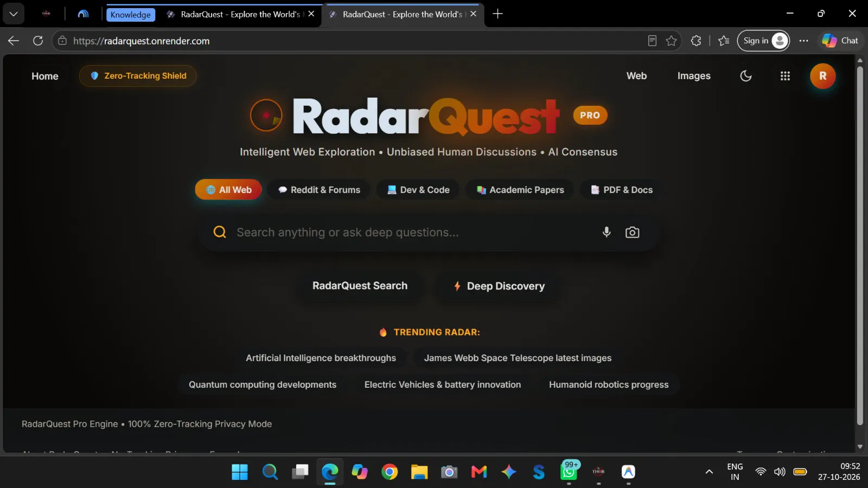
Task: Select the All Web filter
Action: pyautogui.click(x=228, y=190)
